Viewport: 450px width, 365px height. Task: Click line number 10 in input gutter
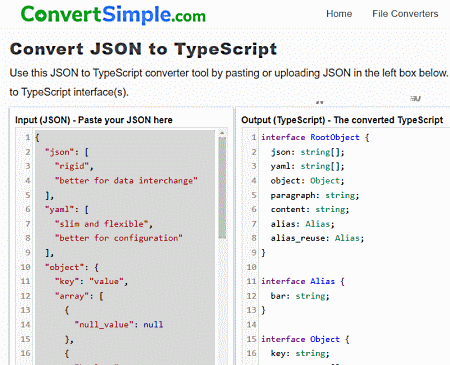click(25, 267)
